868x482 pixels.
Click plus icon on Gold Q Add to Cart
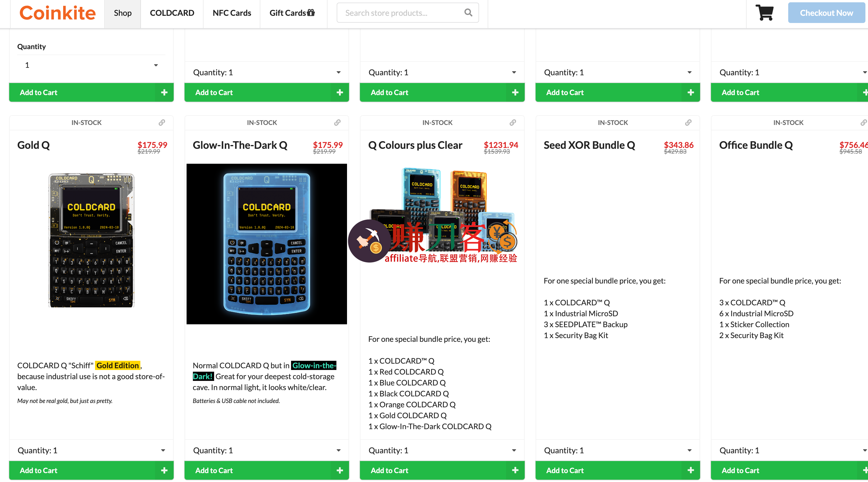[164, 470]
